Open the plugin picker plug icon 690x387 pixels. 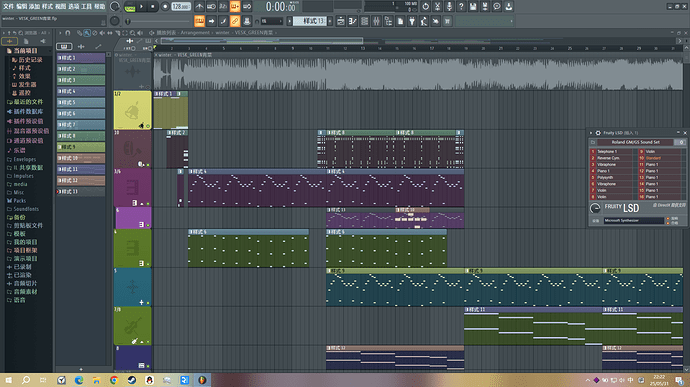[412, 21]
